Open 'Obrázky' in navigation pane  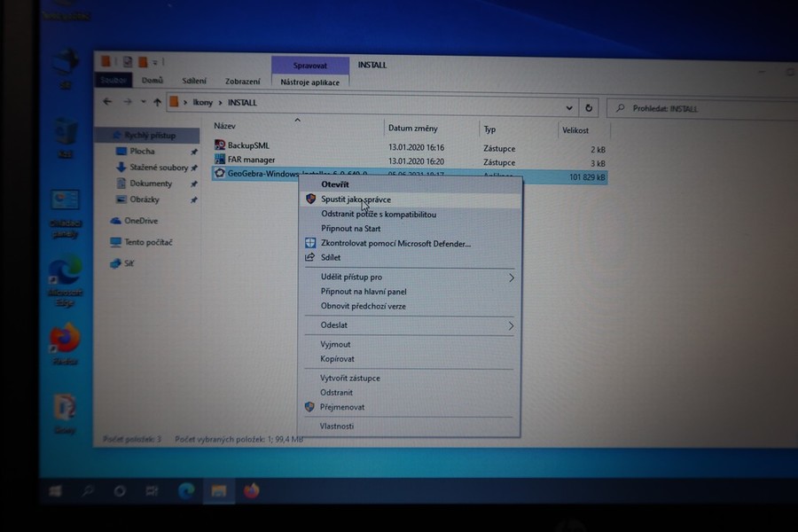145,199
